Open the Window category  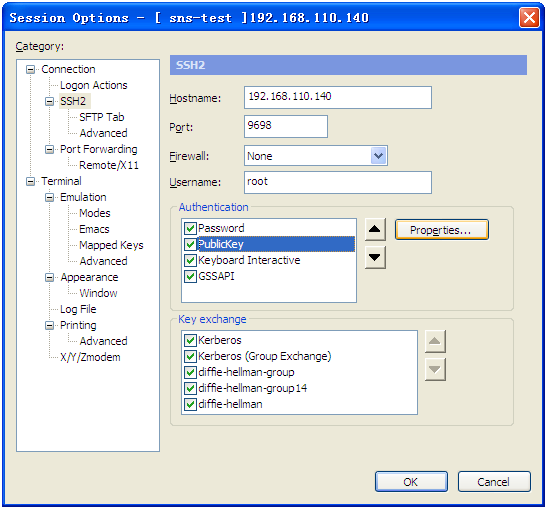(98, 293)
